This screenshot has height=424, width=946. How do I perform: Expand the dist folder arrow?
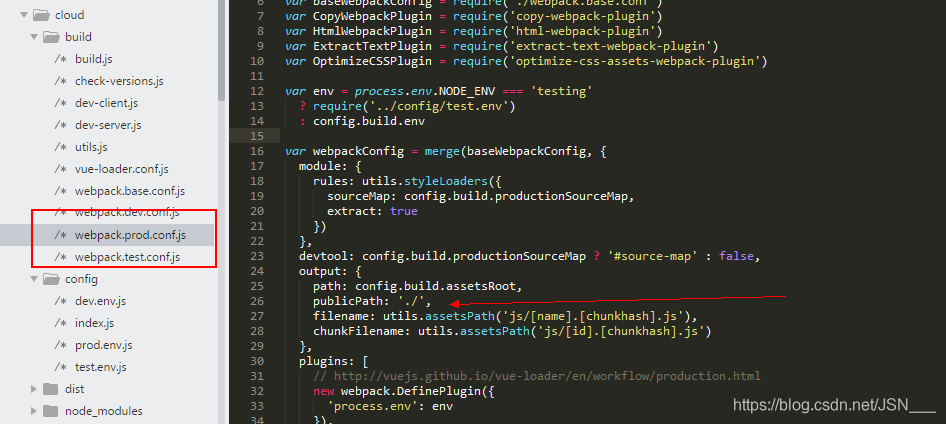point(34,389)
